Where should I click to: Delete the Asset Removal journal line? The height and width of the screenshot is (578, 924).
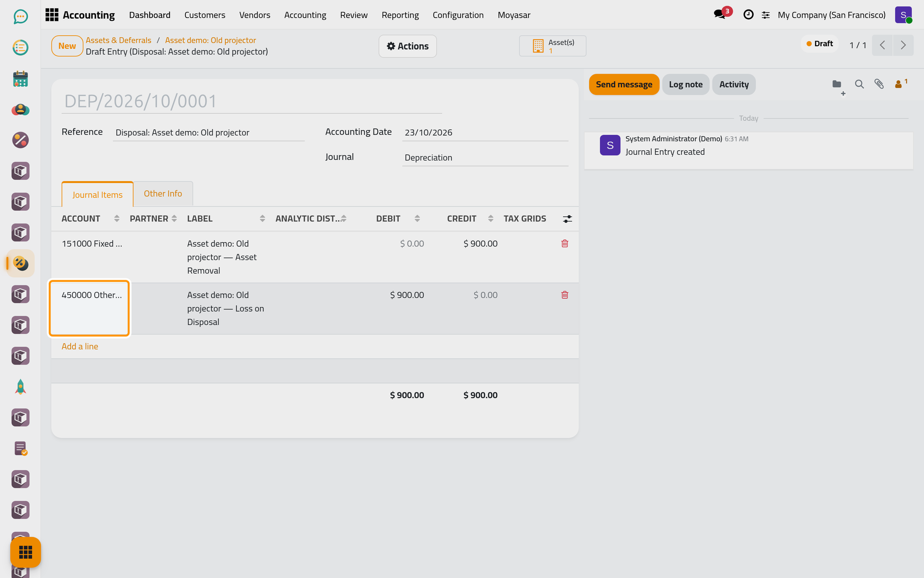coord(565,244)
